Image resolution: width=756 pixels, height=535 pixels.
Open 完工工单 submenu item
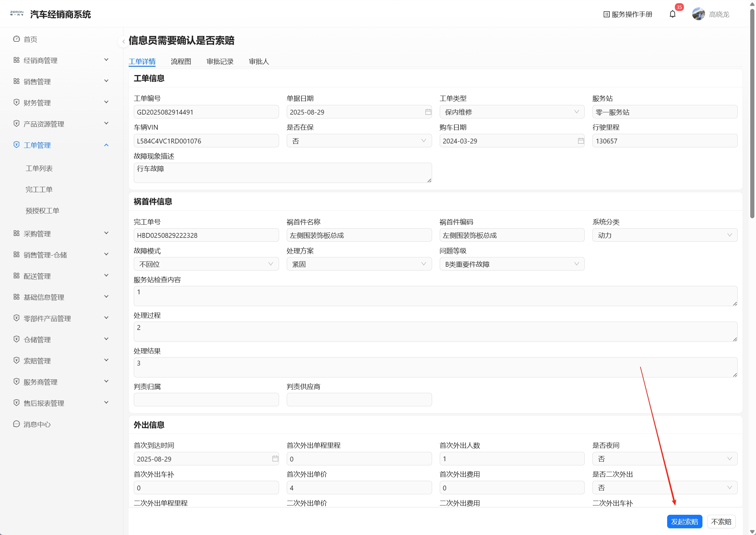pyautogui.click(x=39, y=189)
